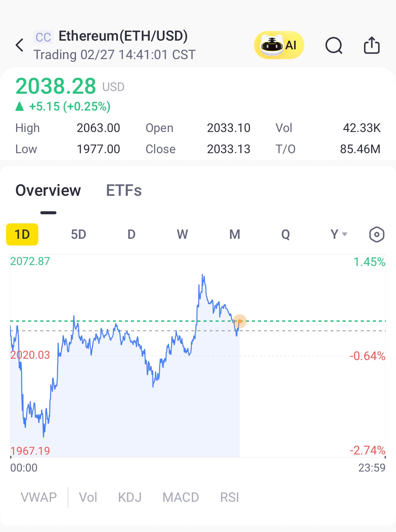
Task: Open the search magnifier icon
Action: (334, 45)
